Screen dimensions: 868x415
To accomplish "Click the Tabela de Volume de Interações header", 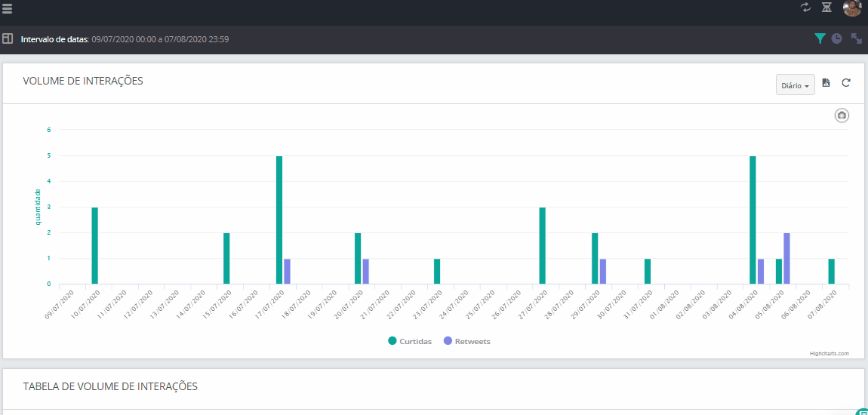I will pos(110,386).
